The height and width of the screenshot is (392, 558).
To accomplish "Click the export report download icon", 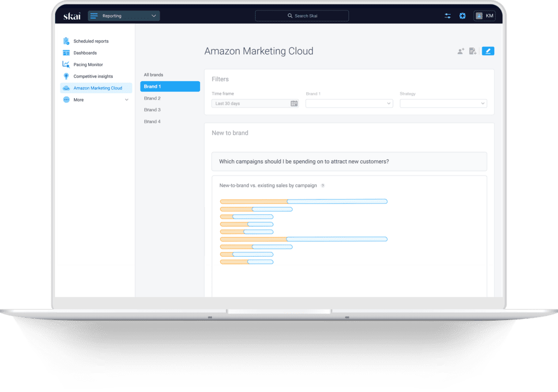I will point(473,50).
